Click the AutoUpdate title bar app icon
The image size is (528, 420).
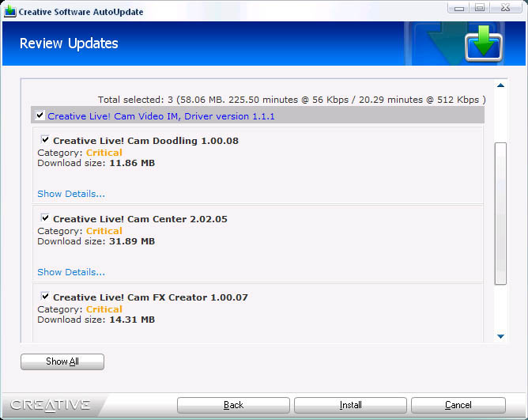click(9, 11)
